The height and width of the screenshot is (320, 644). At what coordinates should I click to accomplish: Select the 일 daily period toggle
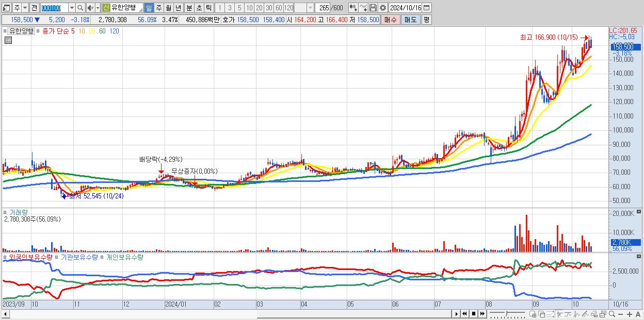[149, 8]
